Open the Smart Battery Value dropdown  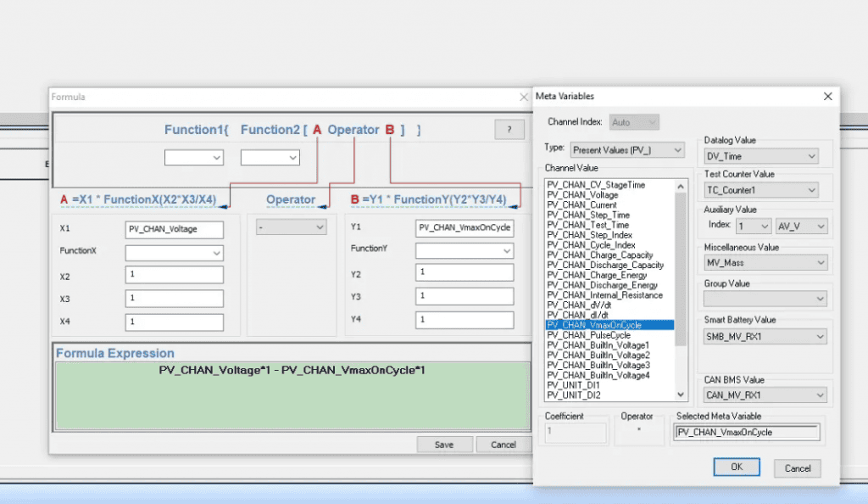point(765,337)
